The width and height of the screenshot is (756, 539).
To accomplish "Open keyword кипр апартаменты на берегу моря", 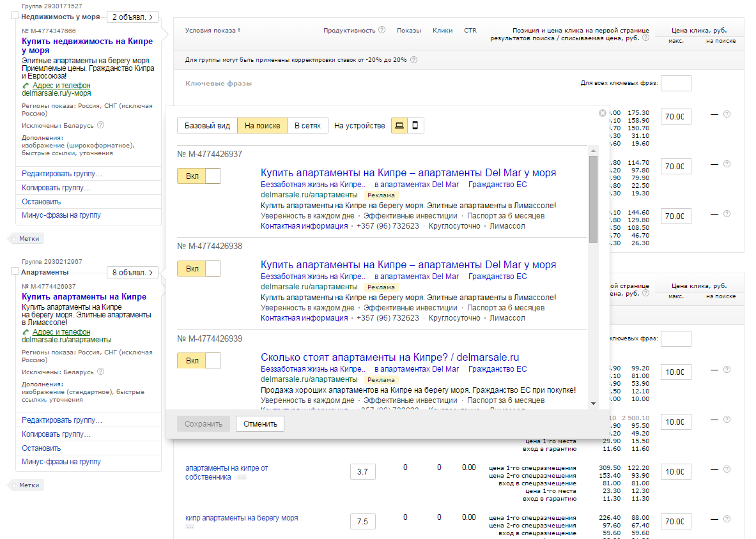I will 242,518.
